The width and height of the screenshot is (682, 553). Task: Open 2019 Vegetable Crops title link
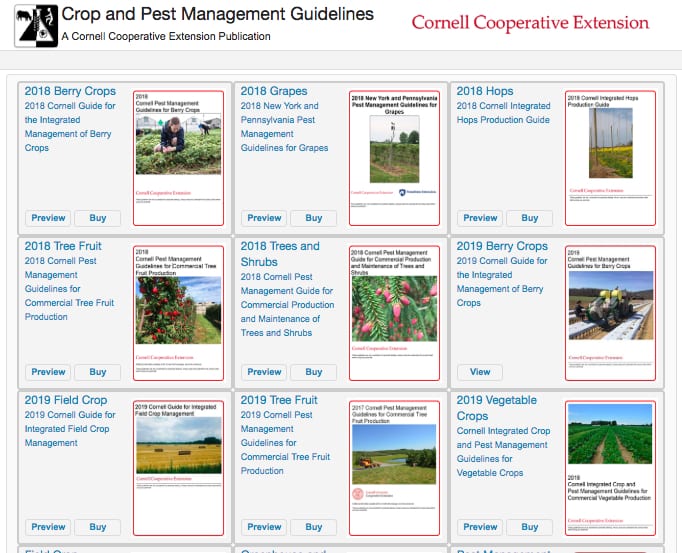click(x=497, y=408)
